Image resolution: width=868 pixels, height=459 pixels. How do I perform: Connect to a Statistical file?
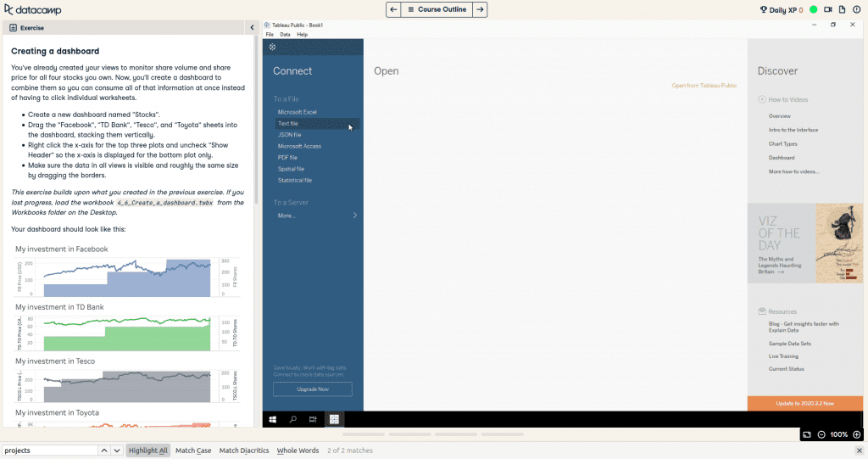click(x=295, y=180)
